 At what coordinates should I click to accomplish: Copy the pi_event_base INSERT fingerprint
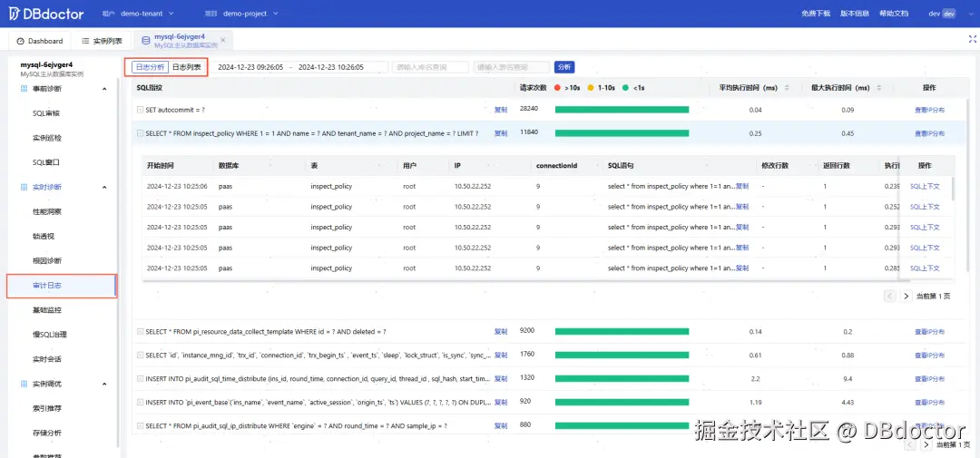point(501,402)
